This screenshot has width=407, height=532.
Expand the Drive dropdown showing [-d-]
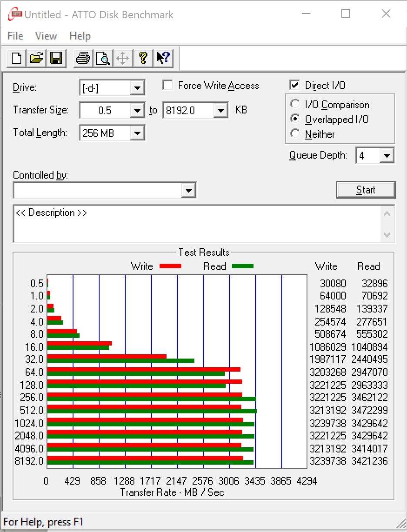point(137,88)
